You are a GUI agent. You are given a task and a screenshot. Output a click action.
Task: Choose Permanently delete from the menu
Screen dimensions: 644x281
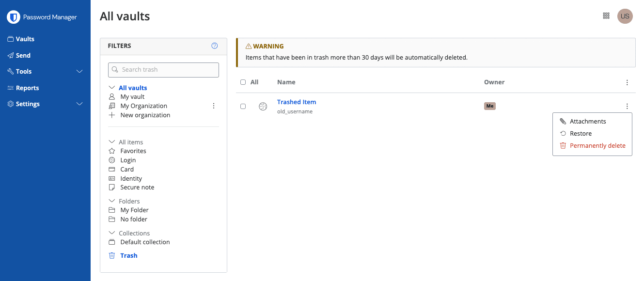[592, 145]
